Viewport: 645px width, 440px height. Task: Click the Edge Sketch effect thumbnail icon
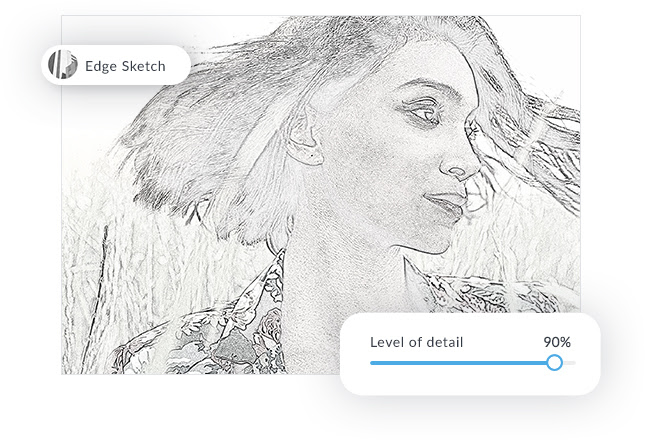pos(63,65)
